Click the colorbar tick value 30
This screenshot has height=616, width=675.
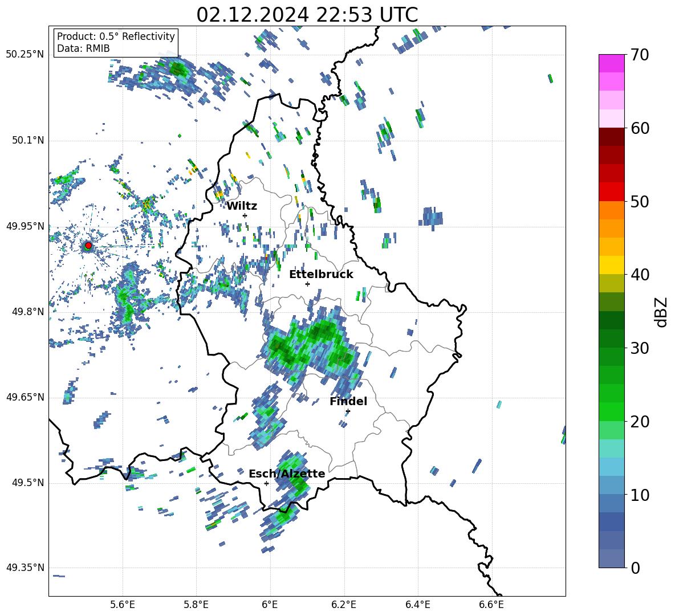pyautogui.click(x=640, y=348)
